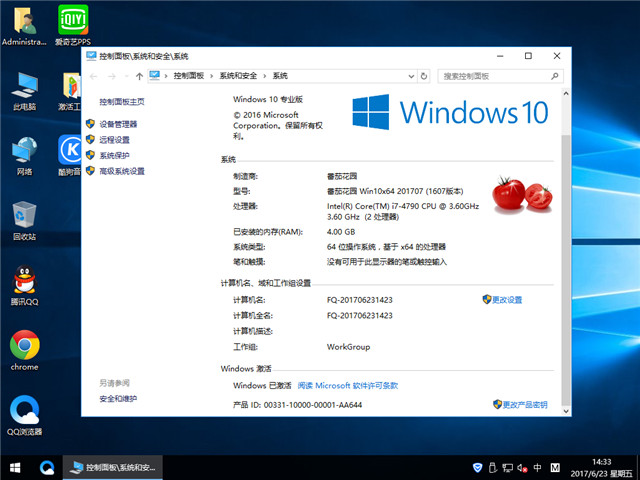
Task: Open the address bar history dropdown
Action: point(411,76)
